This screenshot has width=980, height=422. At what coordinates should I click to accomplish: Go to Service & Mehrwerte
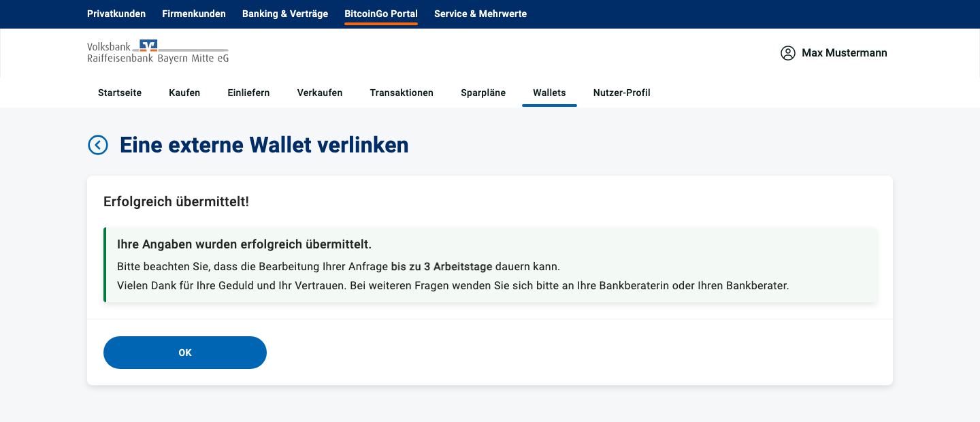480,14
